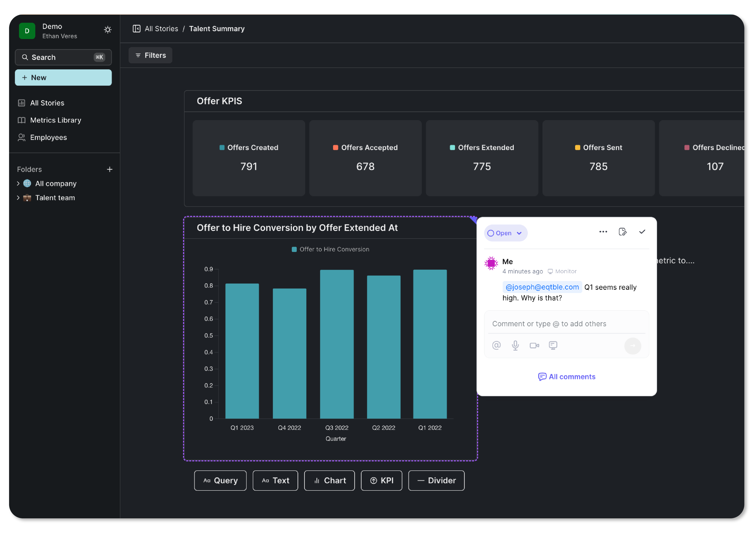Screen dimensions: 756x539
Task: Click the screen recording icon in the comment box
Action: [x=553, y=345]
